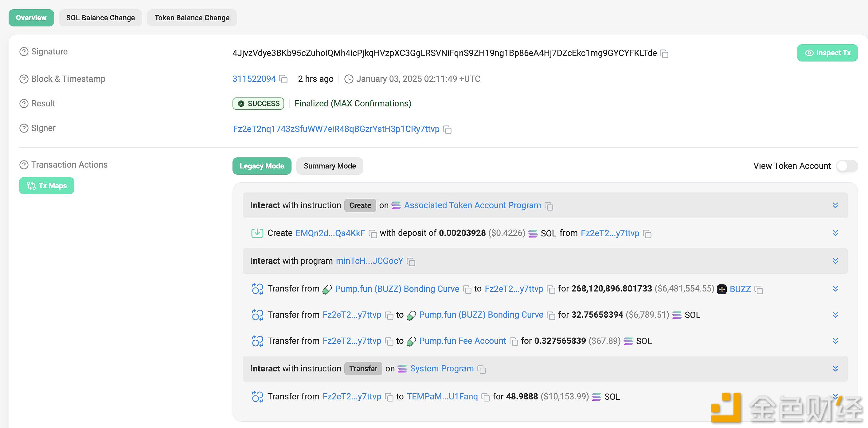Open System Program link
868x428 pixels.
pyautogui.click(x=442, y=369)
